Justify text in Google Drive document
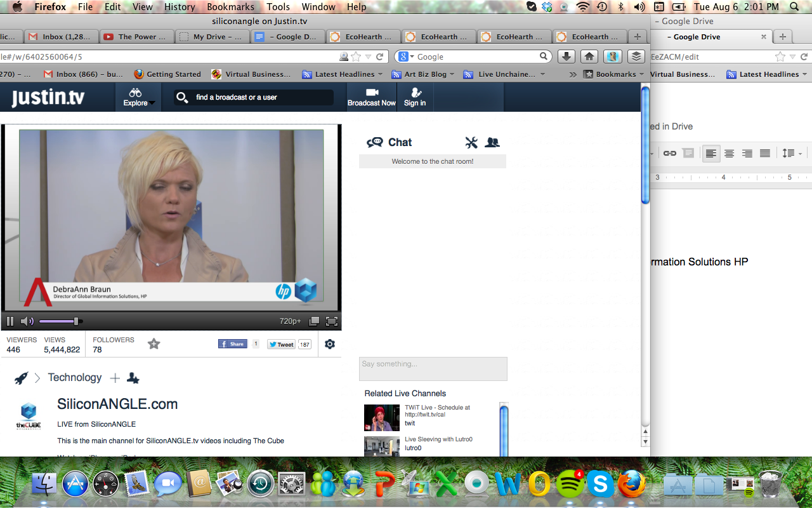Screen dimensions: 812x508 (x=765, y=153)
